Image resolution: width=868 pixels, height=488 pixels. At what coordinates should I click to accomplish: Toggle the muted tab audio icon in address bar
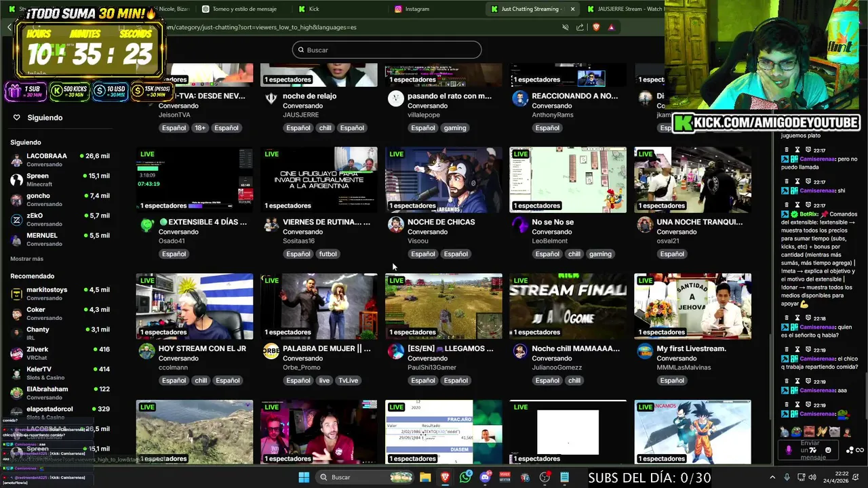pos(565,27)
